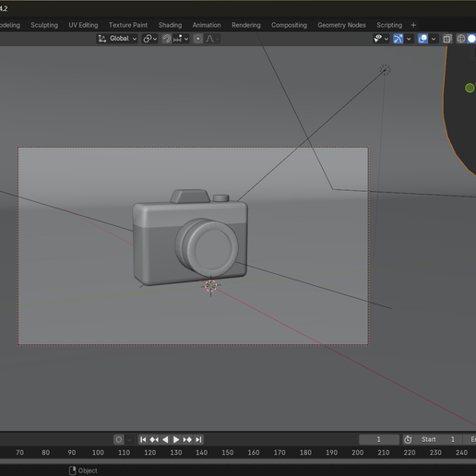Open the pivot point link dropdown
The image size is (476, 476).
point(150,39)
